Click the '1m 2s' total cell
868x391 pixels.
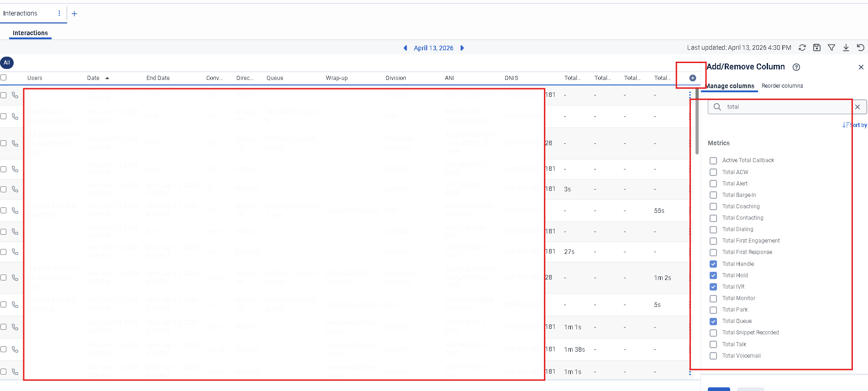coord(662,278)
